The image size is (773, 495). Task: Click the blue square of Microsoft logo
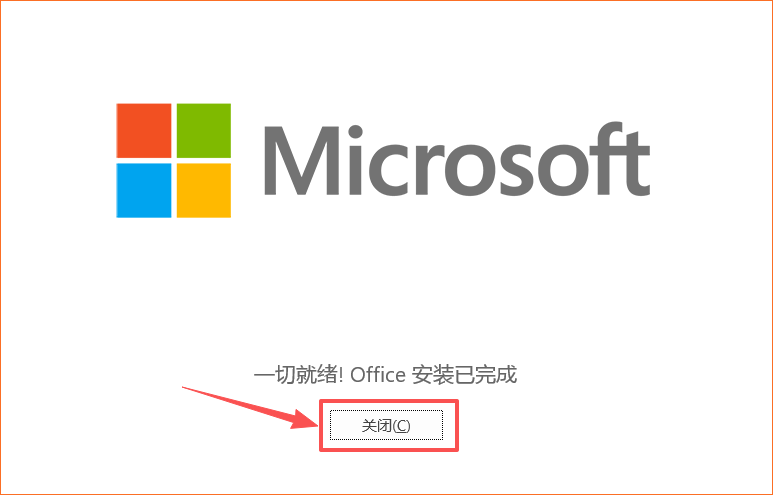point(144,190)
